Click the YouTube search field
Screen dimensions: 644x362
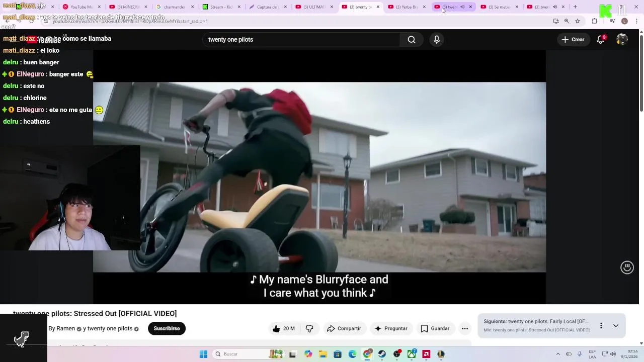click(x=301, y=40)
